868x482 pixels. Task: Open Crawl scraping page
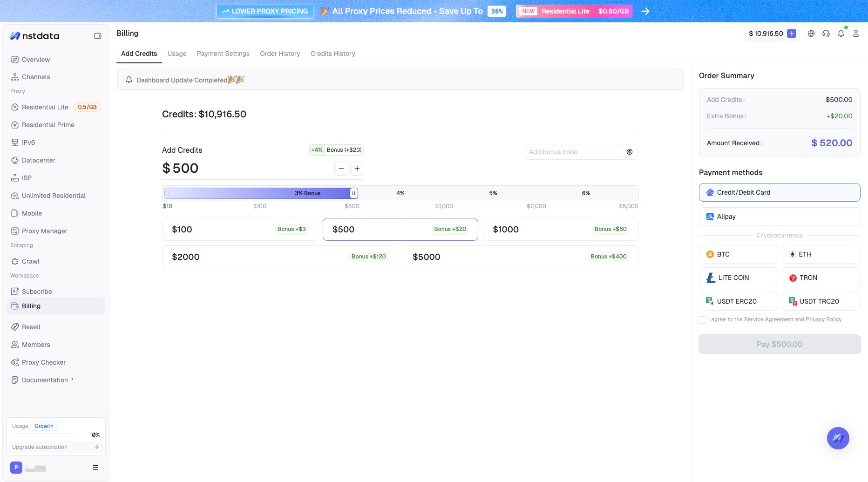(56, 261)
